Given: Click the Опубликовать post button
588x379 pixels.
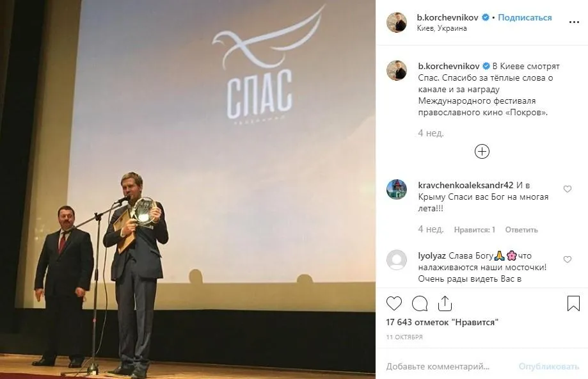Looking at the screenshot, I should click(548, 366).
